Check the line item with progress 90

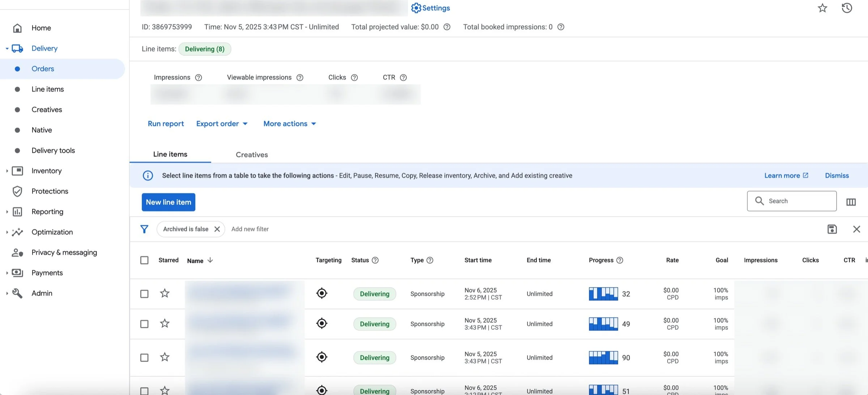coord(144,358)
